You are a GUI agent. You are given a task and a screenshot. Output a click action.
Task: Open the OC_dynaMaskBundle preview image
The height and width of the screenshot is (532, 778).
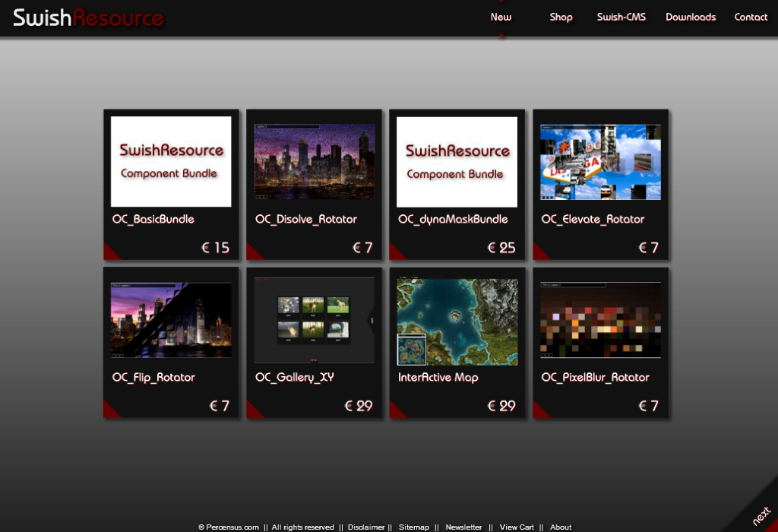pos(457,162)
